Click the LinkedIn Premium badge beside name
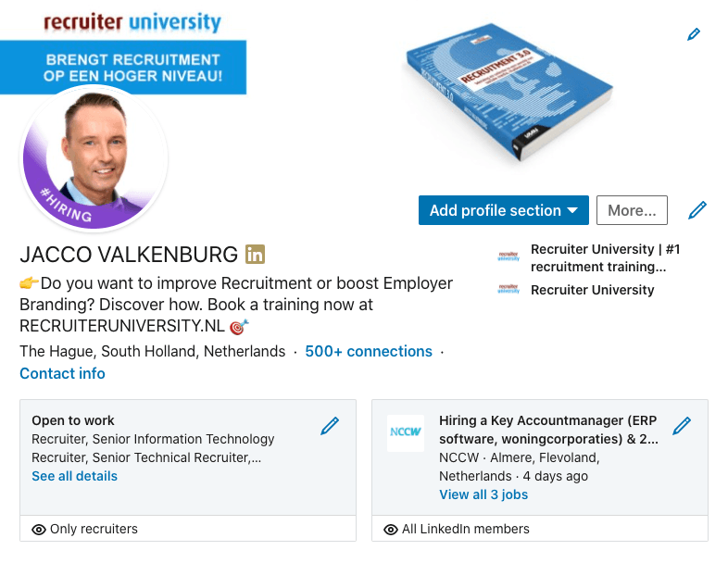The height and width of the screenshot is (563, 728). (x=255, y=254)
